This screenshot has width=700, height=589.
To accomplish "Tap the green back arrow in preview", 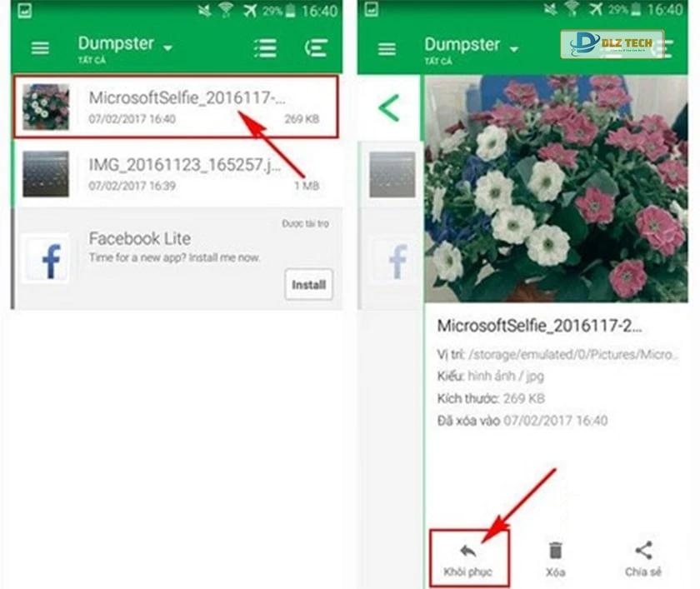I will click(387, 108).
